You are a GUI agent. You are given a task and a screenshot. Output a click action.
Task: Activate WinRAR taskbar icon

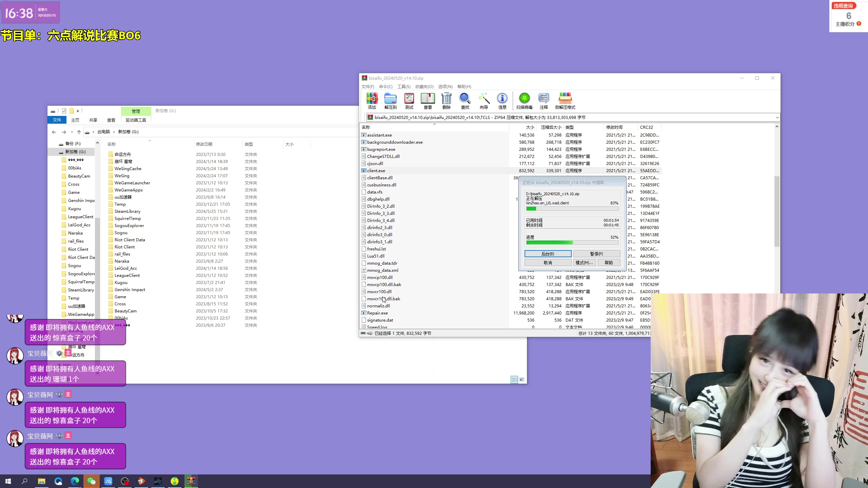click(191, 481)
